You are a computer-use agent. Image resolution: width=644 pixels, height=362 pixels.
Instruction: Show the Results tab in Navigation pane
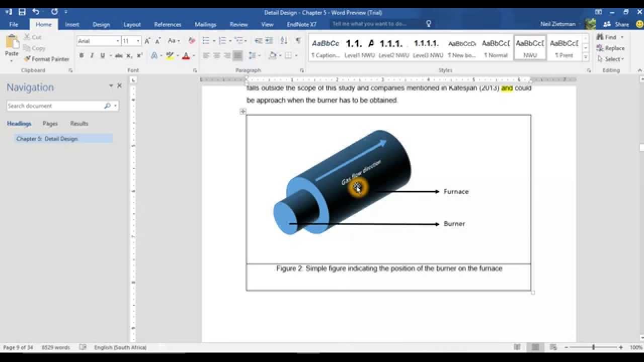click(79, 124)
